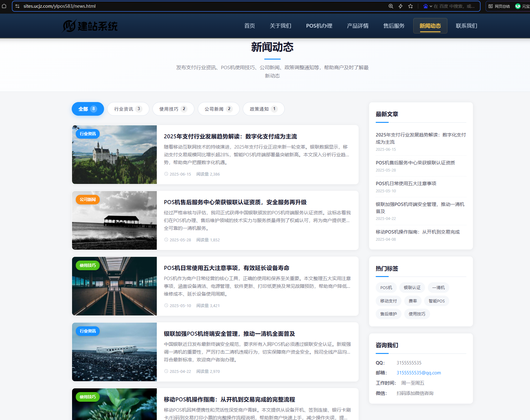Click clock icon beside date 2025-05-10
Image resolution: width=530 pixels, height=420 pixels.
pos(166,306)
